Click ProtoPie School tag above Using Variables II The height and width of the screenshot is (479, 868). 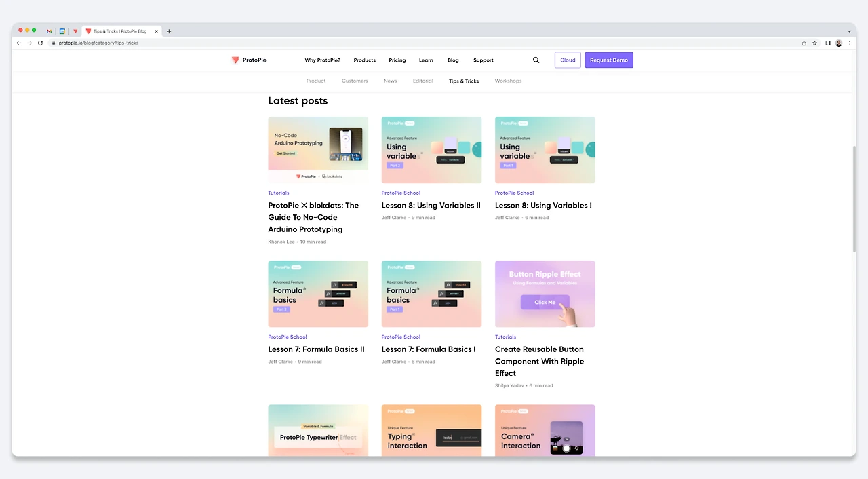[401, 193]
